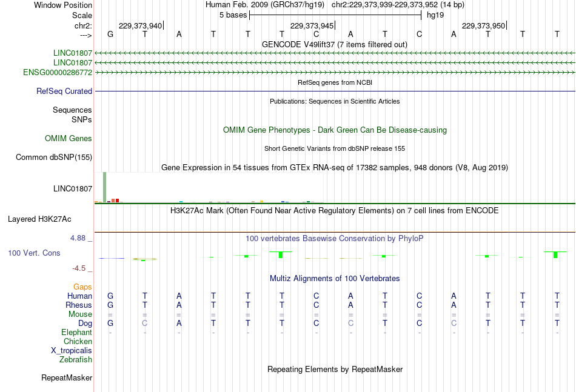Click 100 vertebrates Basewise Conservation title

point(335,239)
